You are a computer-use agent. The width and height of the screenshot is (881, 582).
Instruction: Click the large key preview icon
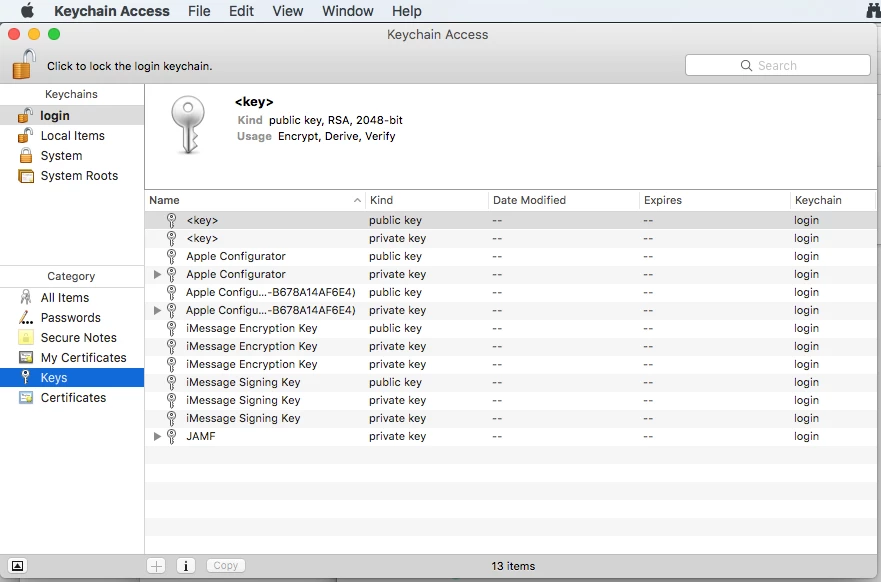coord(188,124)
